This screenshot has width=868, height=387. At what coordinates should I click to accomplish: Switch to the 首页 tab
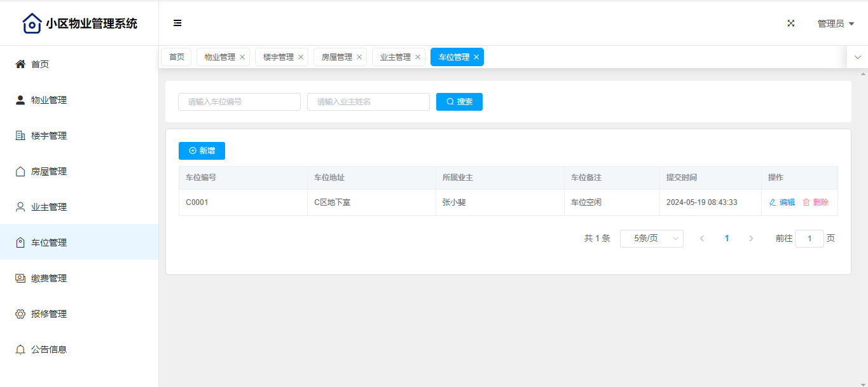click(176, 57)
